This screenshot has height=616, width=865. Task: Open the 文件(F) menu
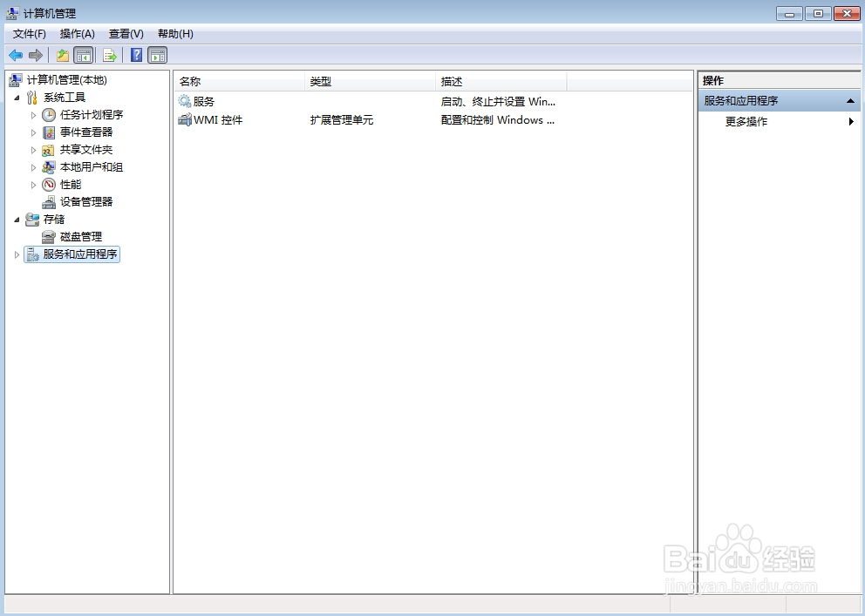pyautogui.click(x=30, y=34)
